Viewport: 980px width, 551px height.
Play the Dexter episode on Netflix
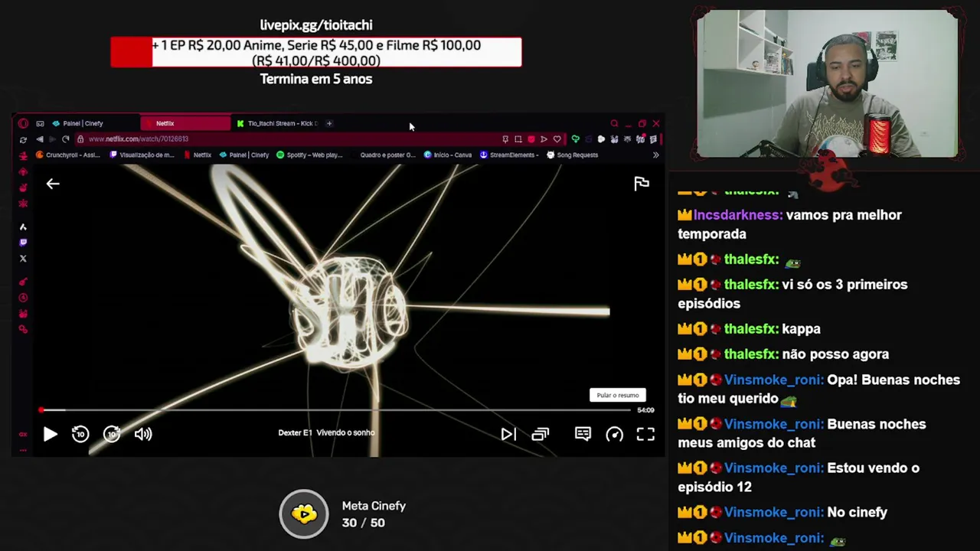click(x=50, y=434)
